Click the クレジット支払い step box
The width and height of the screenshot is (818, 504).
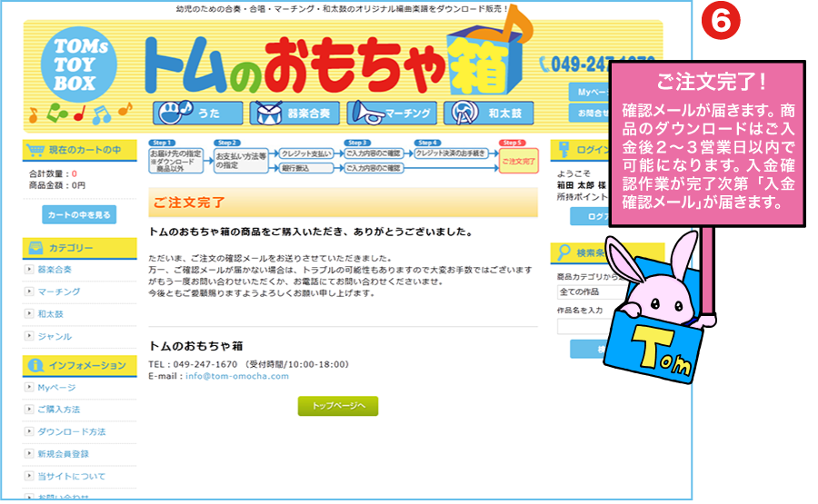305,153
